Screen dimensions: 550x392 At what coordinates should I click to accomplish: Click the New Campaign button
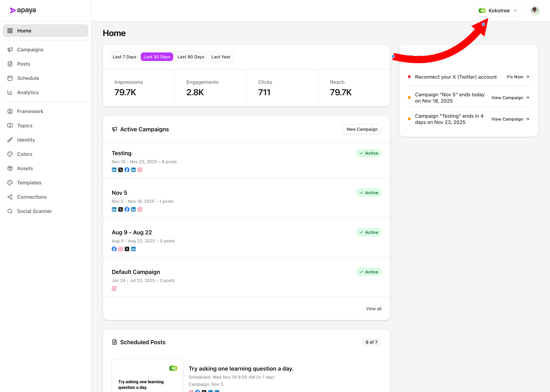tap(362, 129)
